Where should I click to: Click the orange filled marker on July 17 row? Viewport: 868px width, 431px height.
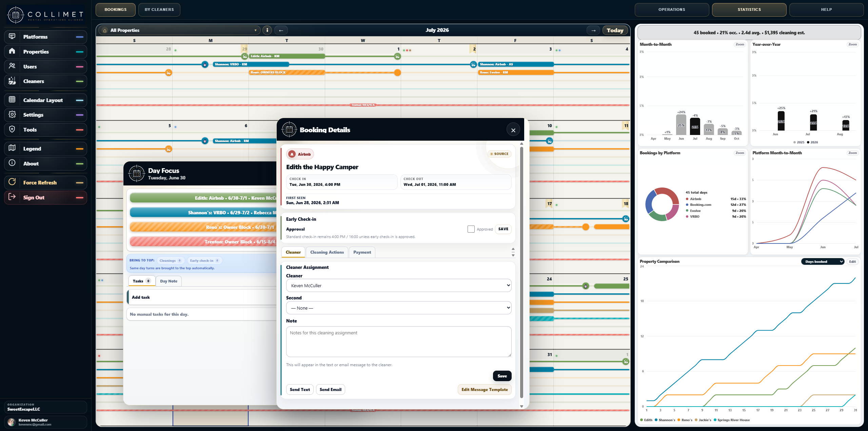pyautogui.click(x=586, y=227)
